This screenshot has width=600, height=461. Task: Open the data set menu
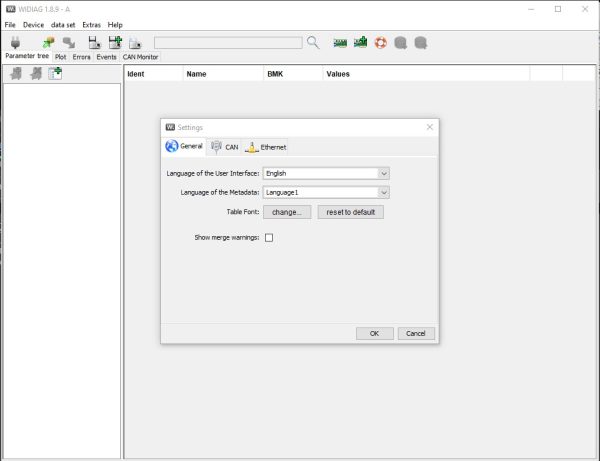pyautogui.click(x=63, y=25)
